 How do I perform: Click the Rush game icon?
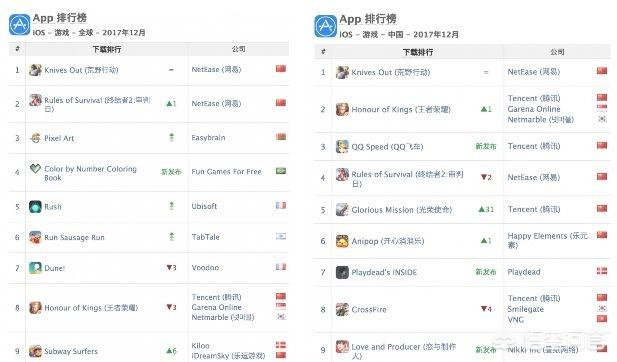[x=35, y=207]
